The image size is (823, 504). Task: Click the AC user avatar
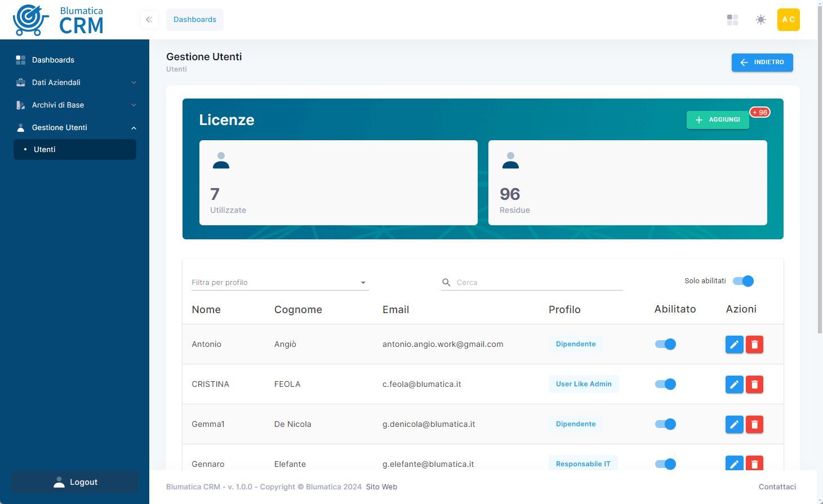pos(788,20)
